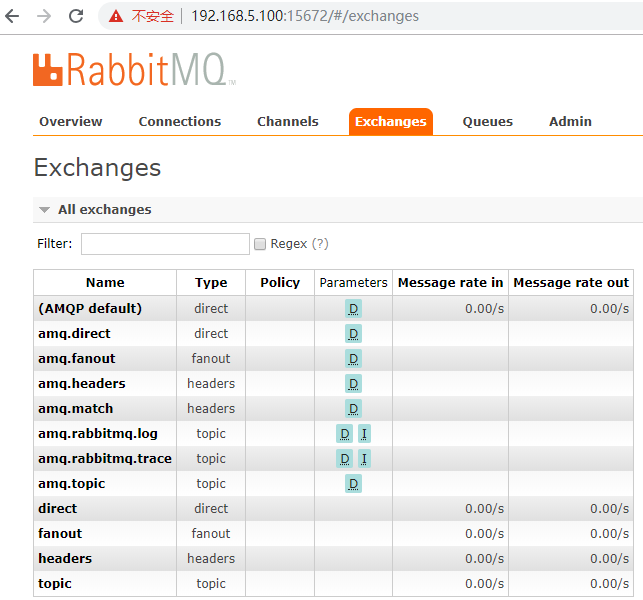Go back with the browser back arrow
This screenshot has height=600, width=643.
tap(13, 16)
